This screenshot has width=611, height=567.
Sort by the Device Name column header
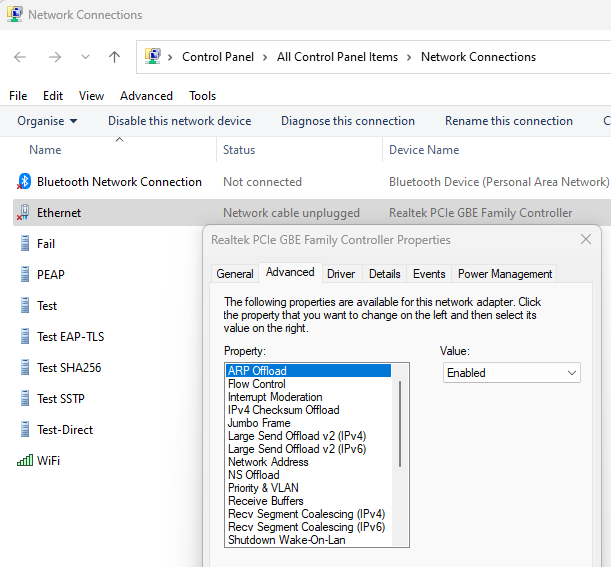pyautogui.click(x=424, y=150)
